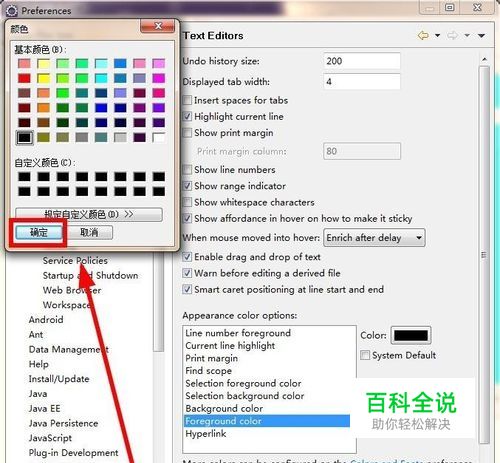Image resolution: width=500 pixels, height=463 pixels.
Task: Click the preferences tree vertical scrollbar
Action: pos(159,302)
